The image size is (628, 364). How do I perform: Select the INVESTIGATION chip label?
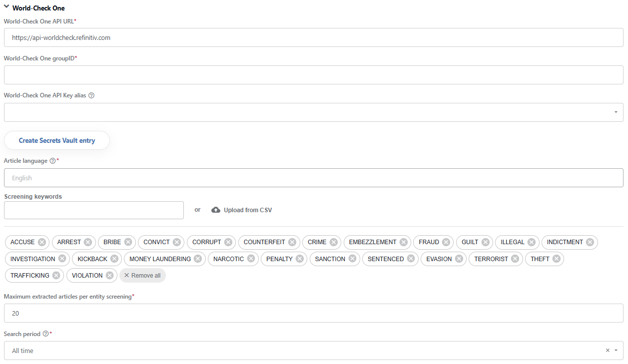tap(33, 259)
